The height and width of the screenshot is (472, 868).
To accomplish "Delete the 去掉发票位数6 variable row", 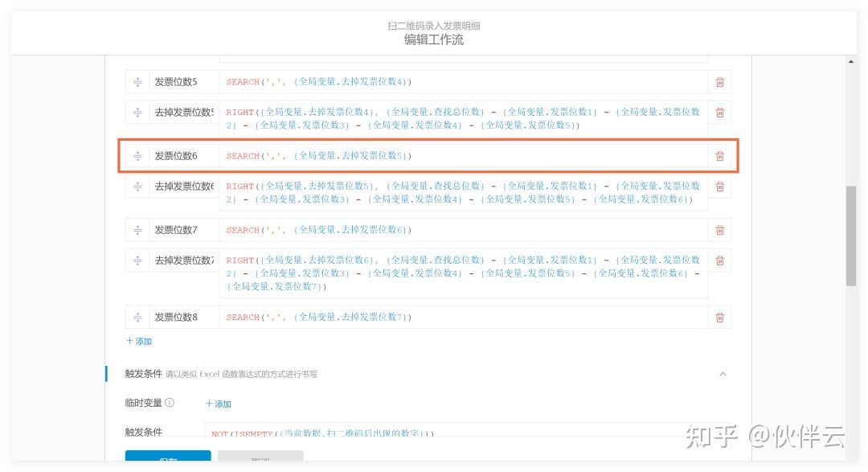I will 719,187.
